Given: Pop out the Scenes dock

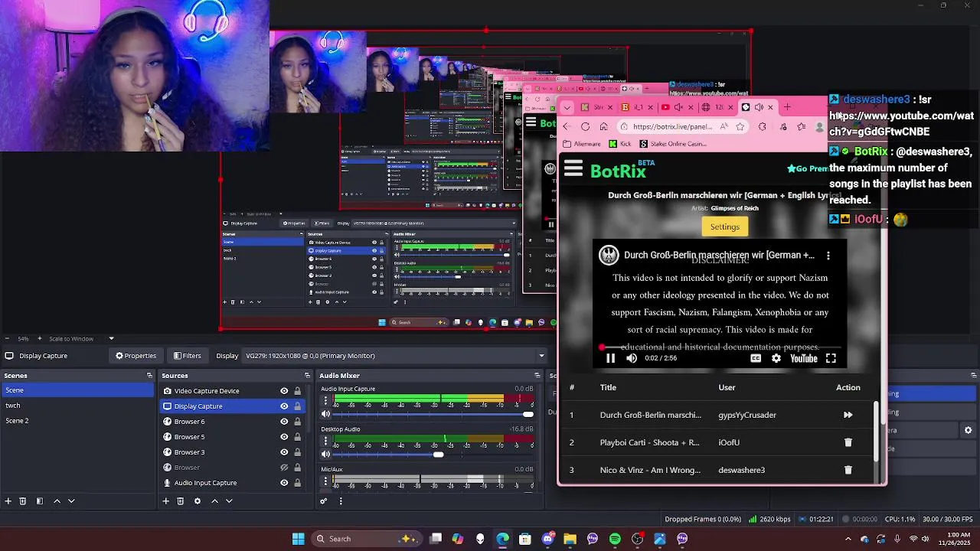Looking at the screenshot, I should point(149,376).
